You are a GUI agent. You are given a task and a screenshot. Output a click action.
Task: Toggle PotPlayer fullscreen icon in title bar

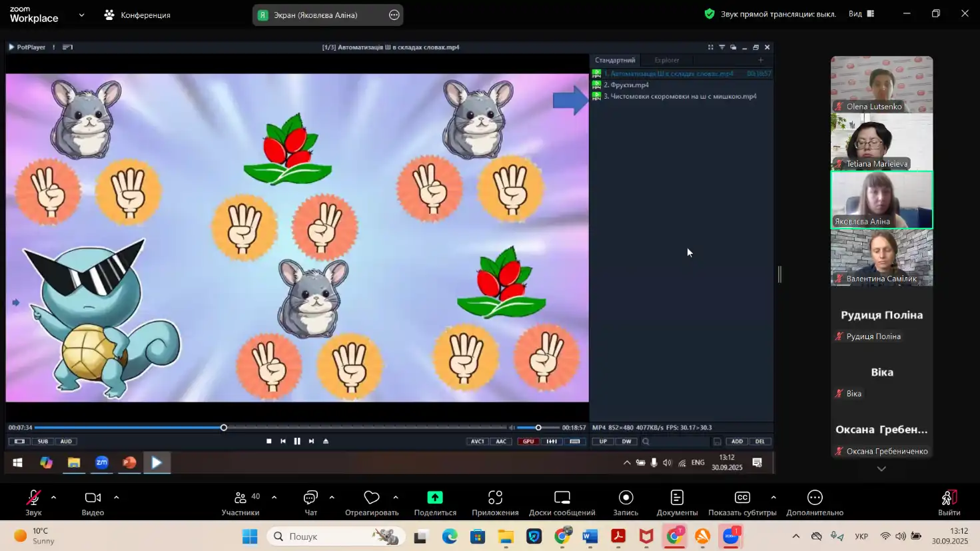click(710, 47)
